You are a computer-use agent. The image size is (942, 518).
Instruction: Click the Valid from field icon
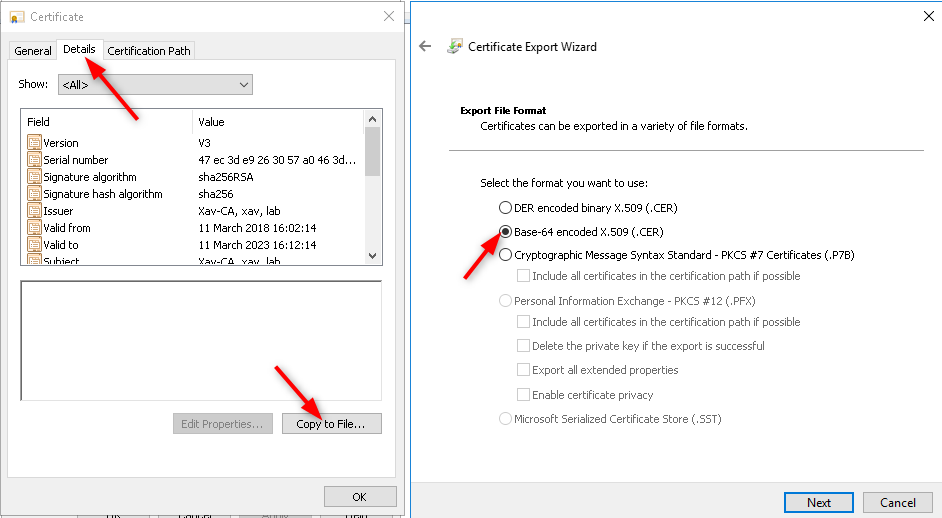pos(34,228)
